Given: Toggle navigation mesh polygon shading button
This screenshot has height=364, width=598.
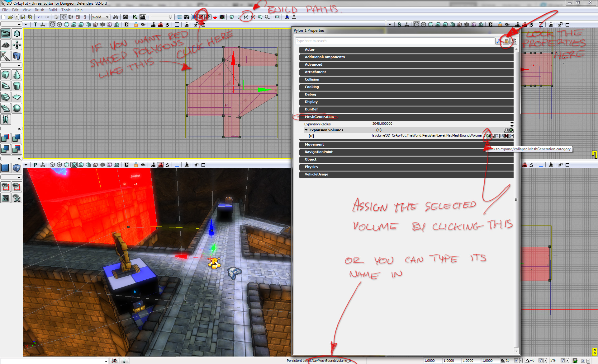Looking at the screenshot, I should click(201, 17).
